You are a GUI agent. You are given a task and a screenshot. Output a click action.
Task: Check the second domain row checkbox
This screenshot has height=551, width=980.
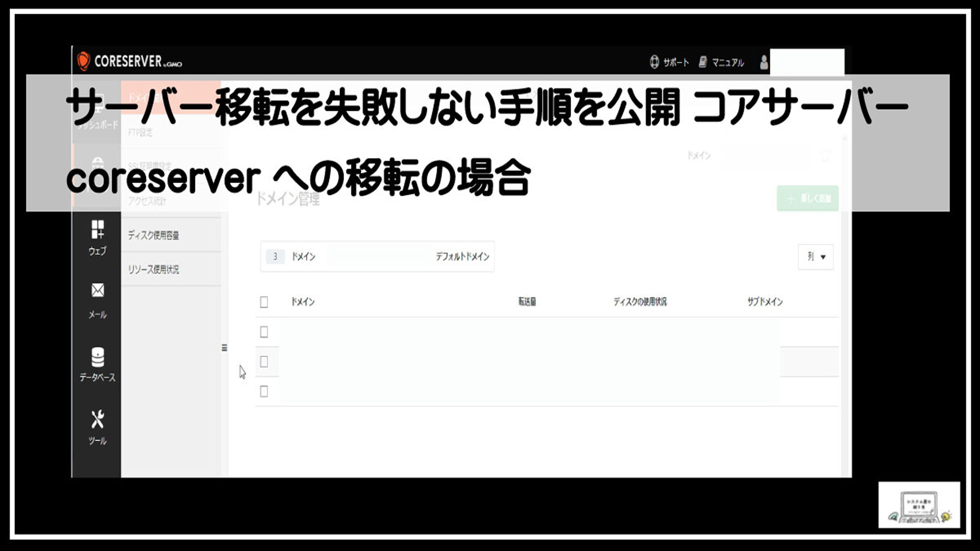tap(264, 362)
